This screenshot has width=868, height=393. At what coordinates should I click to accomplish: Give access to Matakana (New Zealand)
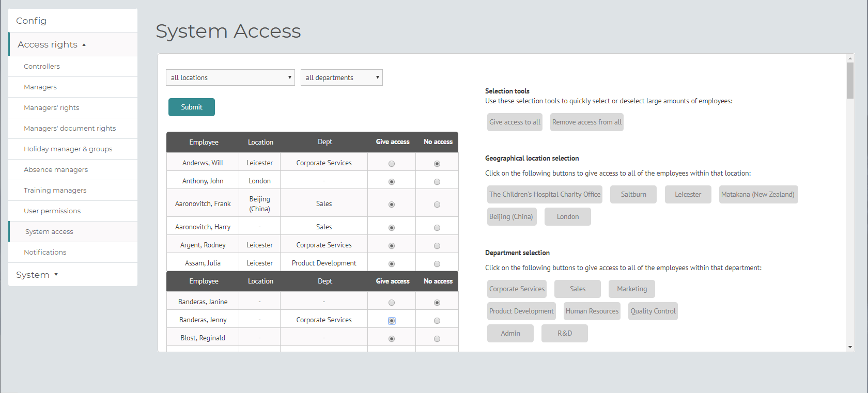click(x=758, y=194)
